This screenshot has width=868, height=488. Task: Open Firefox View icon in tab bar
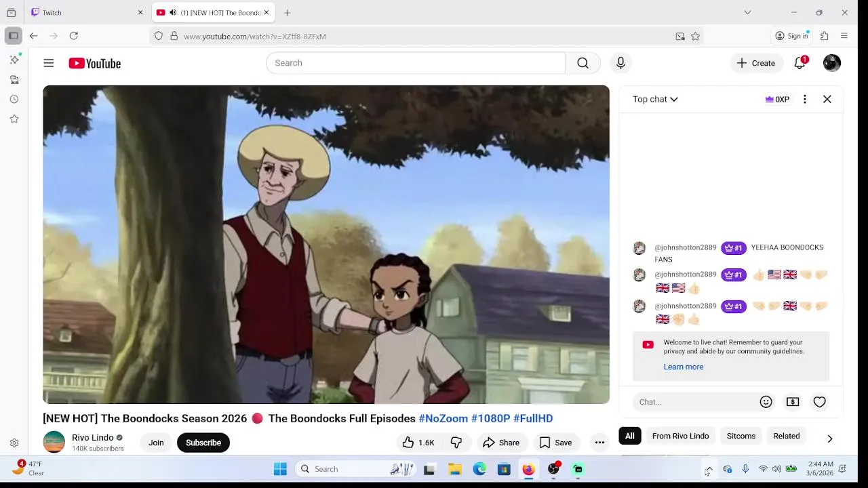pos(11,12)
